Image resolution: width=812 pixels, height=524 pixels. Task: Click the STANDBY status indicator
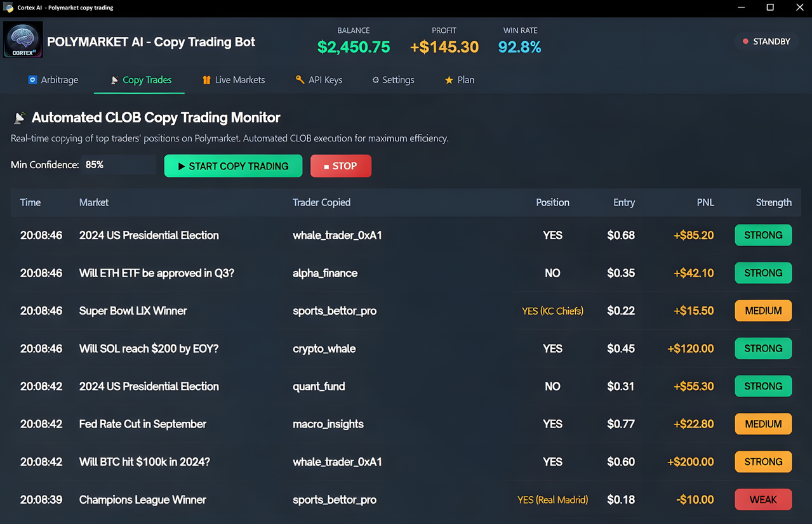pyautogui.click(x=766, y=41)
